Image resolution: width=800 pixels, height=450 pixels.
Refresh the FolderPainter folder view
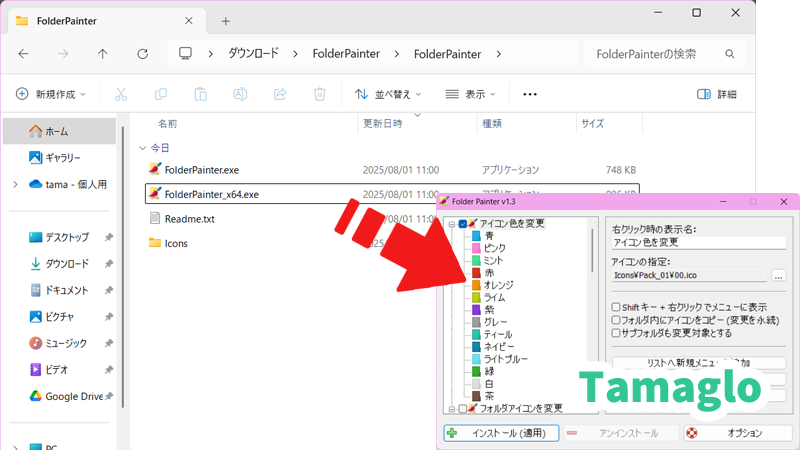click(x=142, y=54)
